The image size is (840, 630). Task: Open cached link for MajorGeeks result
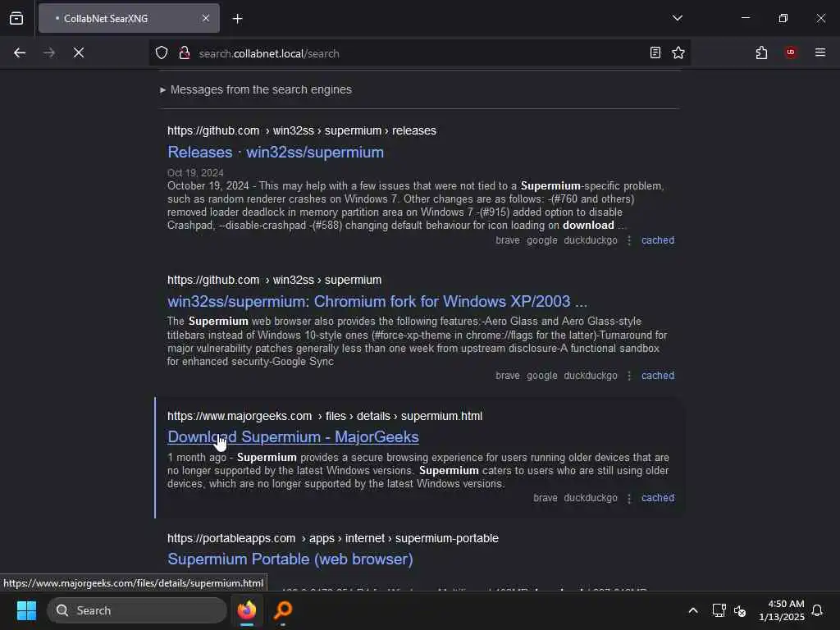pos(658,498)
